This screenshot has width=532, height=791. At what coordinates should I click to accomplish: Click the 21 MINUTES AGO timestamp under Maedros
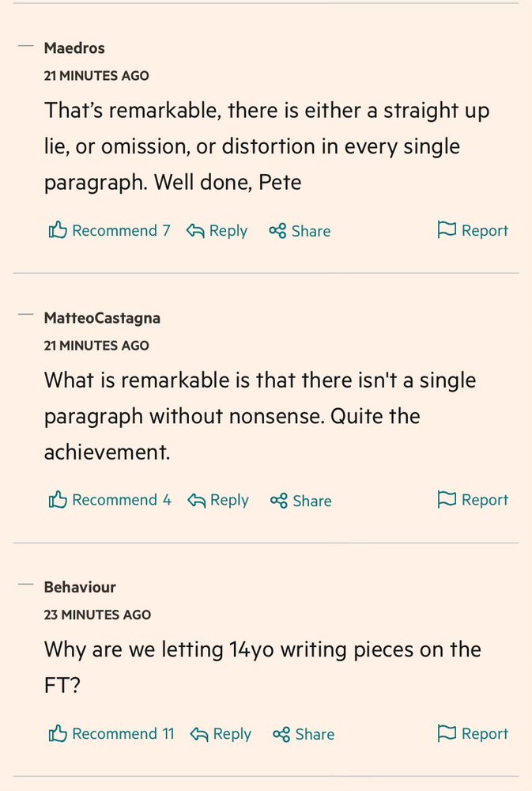[x=96, y=76]
